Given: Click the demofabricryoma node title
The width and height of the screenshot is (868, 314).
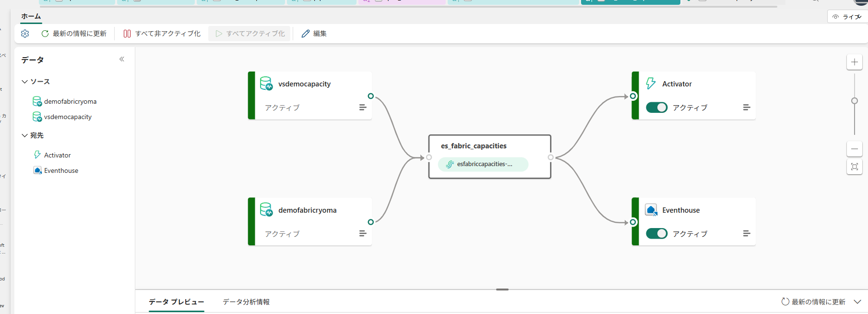Looking at the screenshot, I should [307, 210].
